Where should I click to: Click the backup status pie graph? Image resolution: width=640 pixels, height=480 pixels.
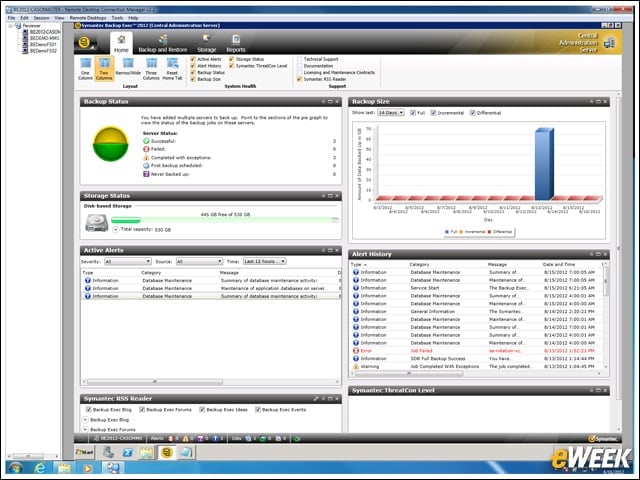[111, 144]
